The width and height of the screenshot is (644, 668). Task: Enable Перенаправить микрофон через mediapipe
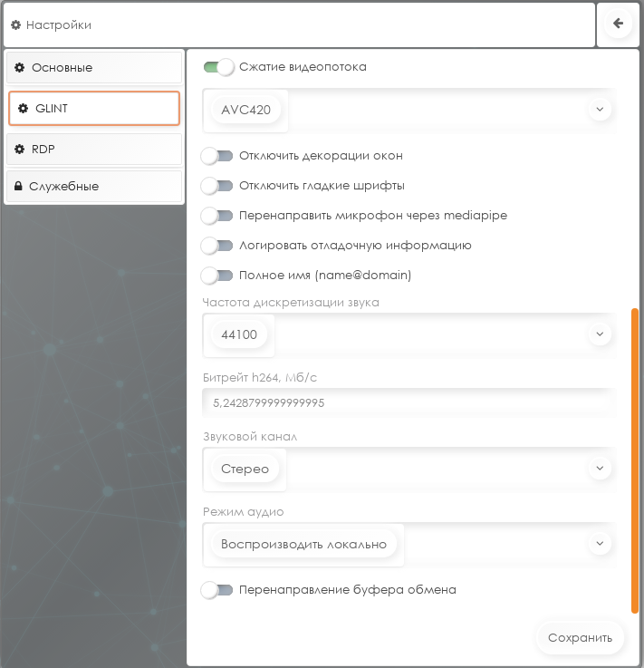click(x=217, y=216)
